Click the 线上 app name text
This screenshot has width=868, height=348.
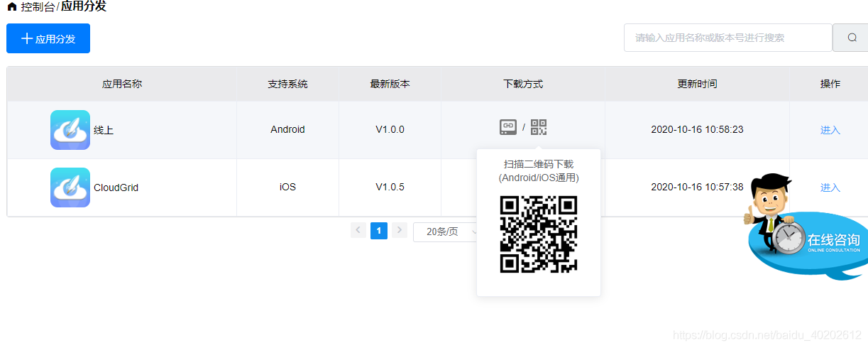coord(104,131)
